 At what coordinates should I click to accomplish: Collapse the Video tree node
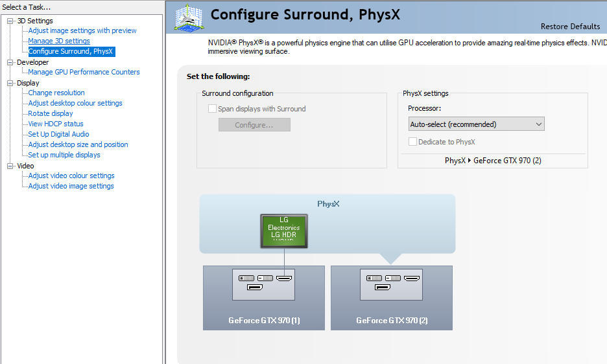click(10, 166)
